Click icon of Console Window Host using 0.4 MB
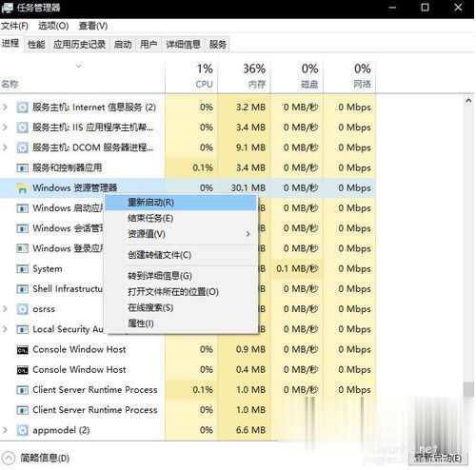 tap(22, 370)
